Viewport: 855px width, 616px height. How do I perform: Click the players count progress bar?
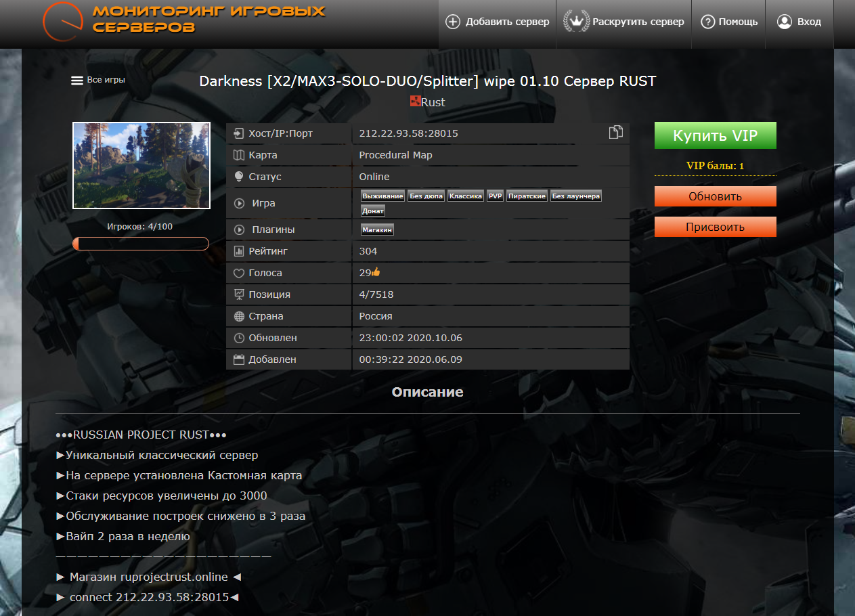click(x=141, y=244)
